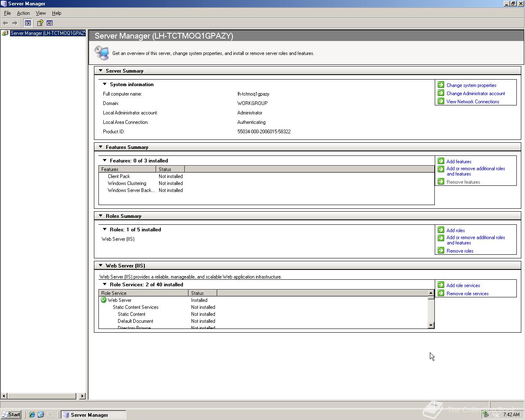This screenshot has height=420, width=525.
Task: Click the Remove roles link
Action: pos(460,251)
